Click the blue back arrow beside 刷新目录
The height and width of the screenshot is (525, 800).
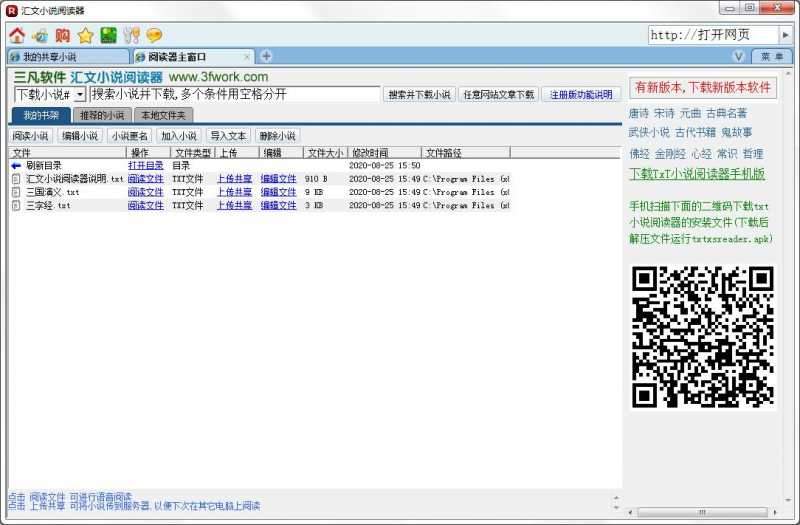click(x=16, y=166)
